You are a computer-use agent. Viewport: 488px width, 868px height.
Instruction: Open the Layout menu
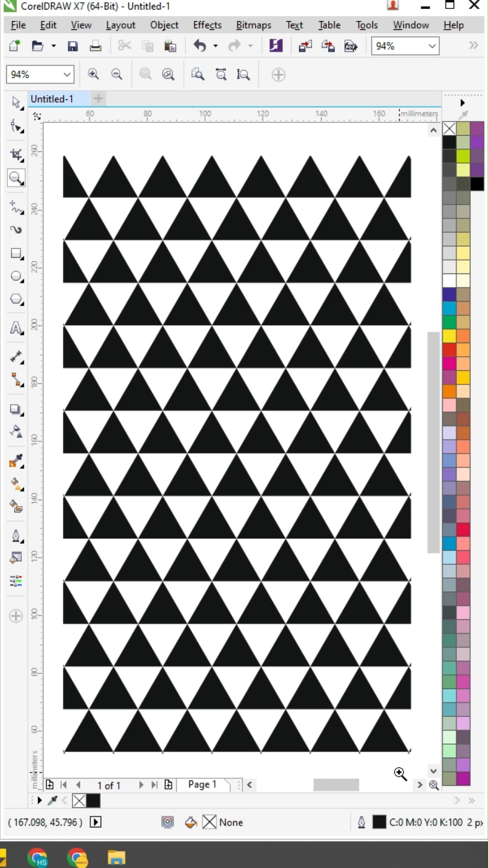tap(121, 25)
